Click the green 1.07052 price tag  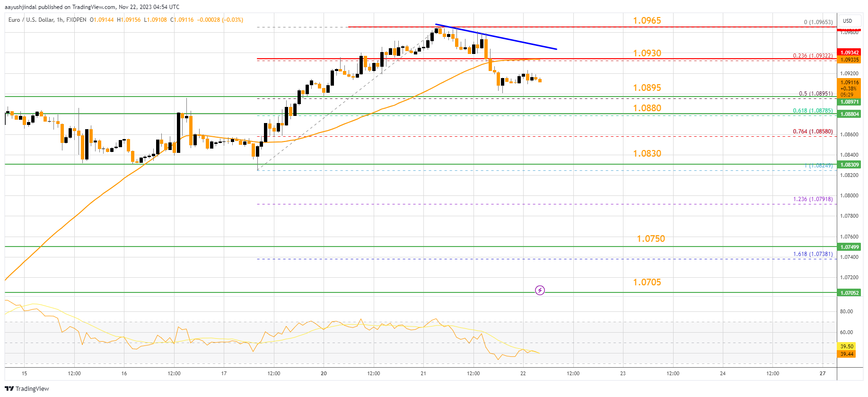coord(849,293)
